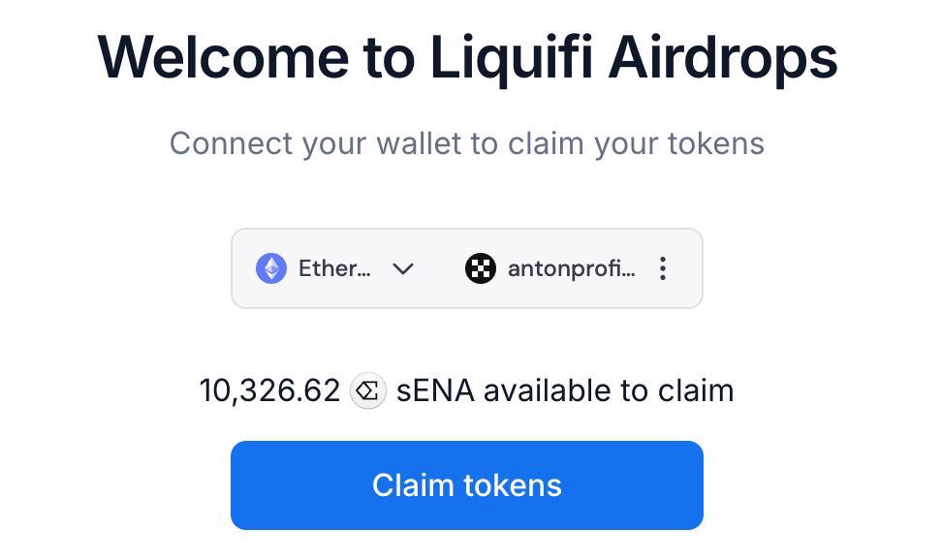Click "Liquifi" in the page title
This screenshot has height=560, width=942.
pos(511,57)
